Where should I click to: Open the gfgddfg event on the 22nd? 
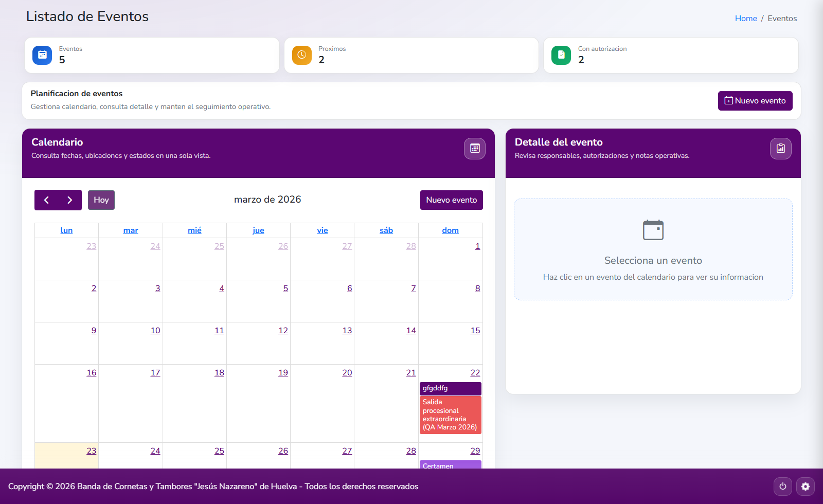(450, 388)
